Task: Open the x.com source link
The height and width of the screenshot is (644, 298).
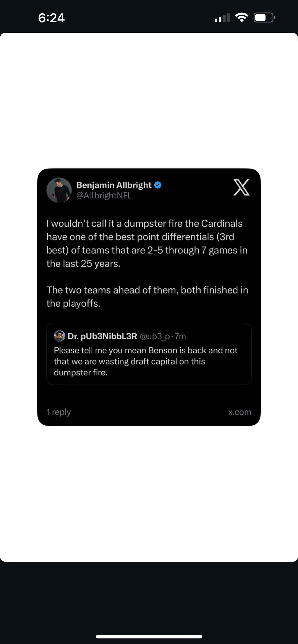Action: [240, 412]
